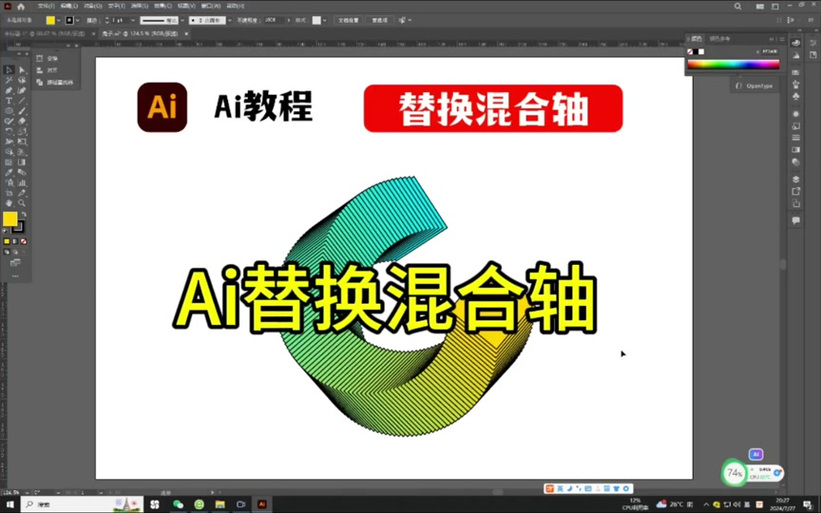The height and width of the screenshot is (513, 821).
Task: Open brush definition dropdown
Action: click(230, 20)
